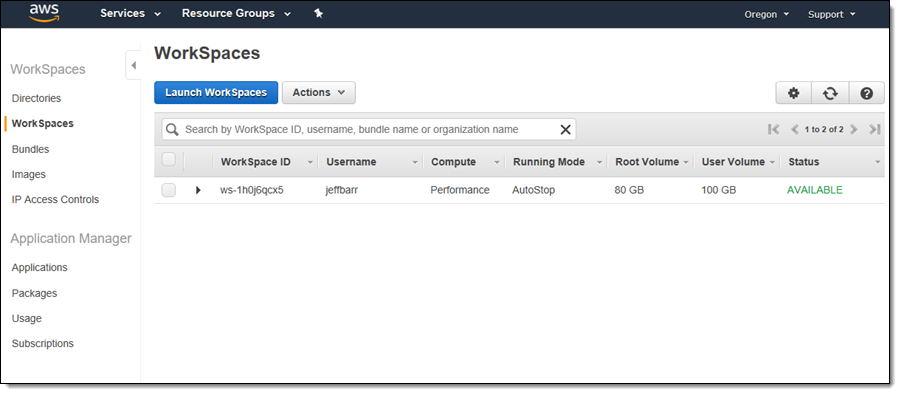900x394 pixels.
Task: Open the Resource Groups menu
Action: [x=236, y=13]
